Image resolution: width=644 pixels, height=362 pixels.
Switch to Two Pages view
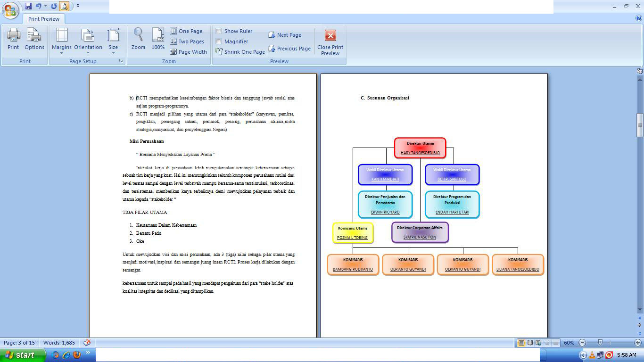(187, 41)
